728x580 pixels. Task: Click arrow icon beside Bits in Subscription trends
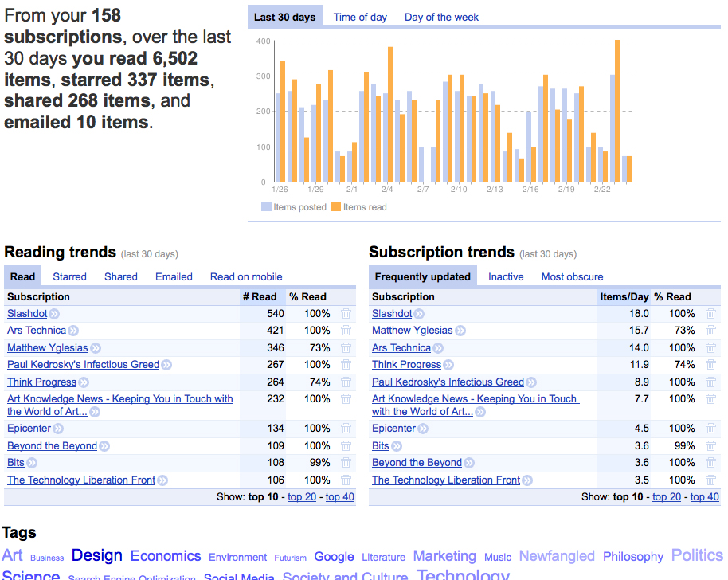[x=397, y=446]
